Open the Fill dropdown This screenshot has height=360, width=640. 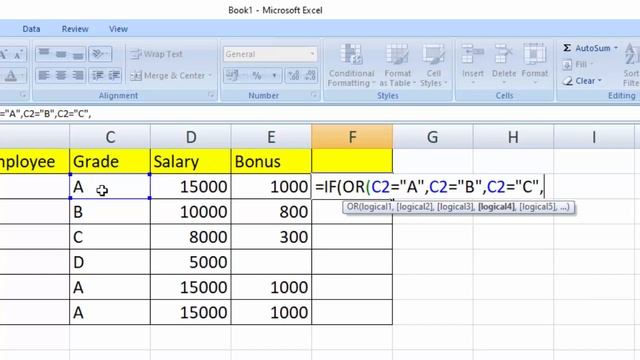coord(578,64)
